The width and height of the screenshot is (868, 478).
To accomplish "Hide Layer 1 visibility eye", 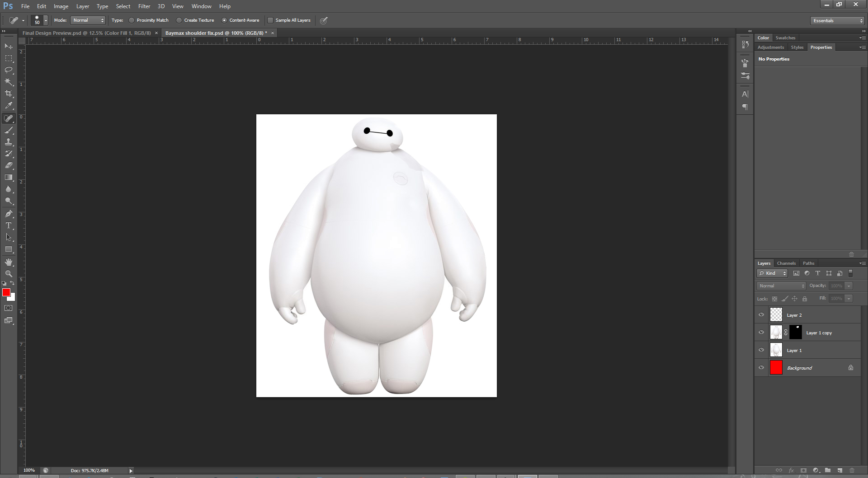I will pyautogui.click(x=761, y=350).
